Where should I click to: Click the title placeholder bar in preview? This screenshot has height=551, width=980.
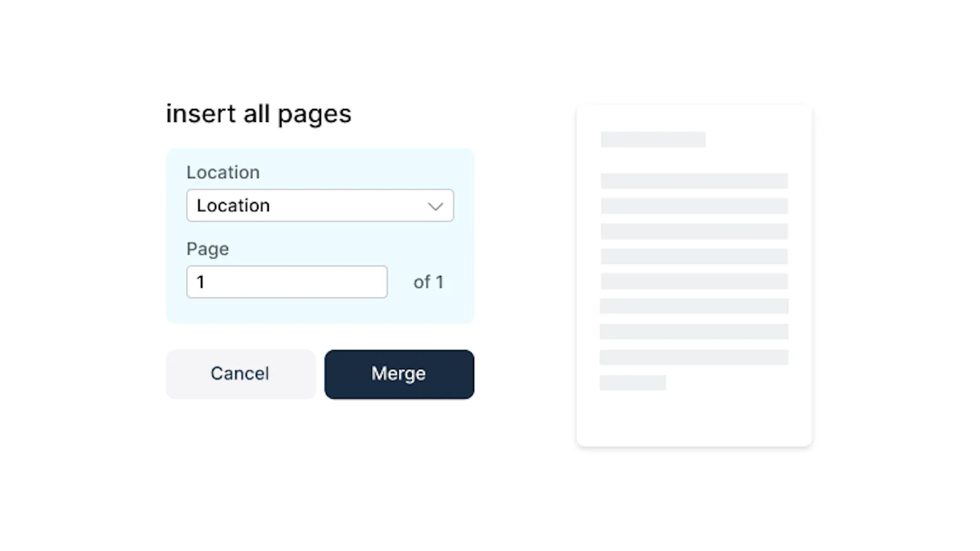653,140
